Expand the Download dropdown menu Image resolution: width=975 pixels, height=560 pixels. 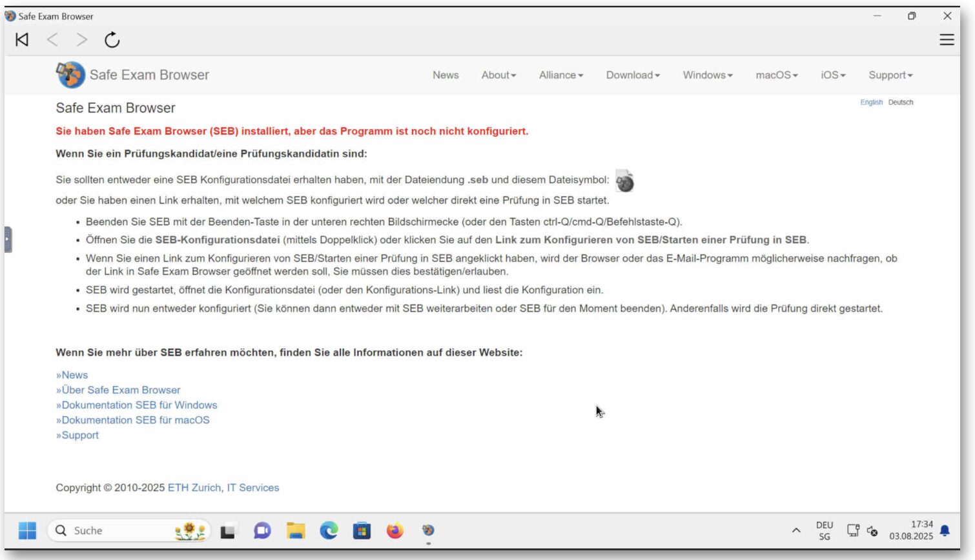click(x=633, y=75)
